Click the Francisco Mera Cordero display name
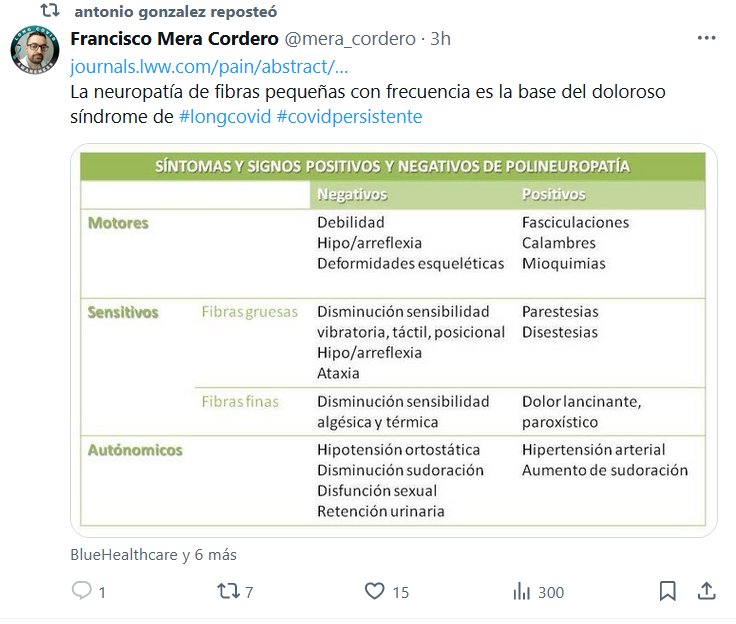The image size is (736, 624). pos(174,40)
